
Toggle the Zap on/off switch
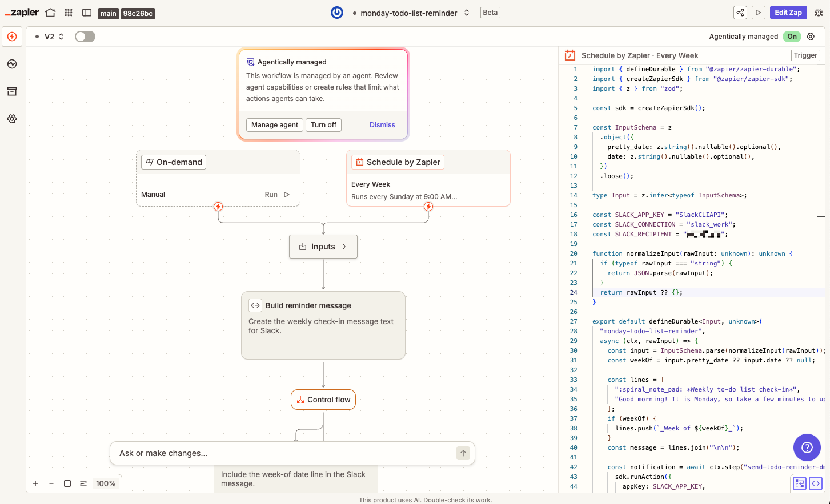pyautogui.click(x=85, y=37)
